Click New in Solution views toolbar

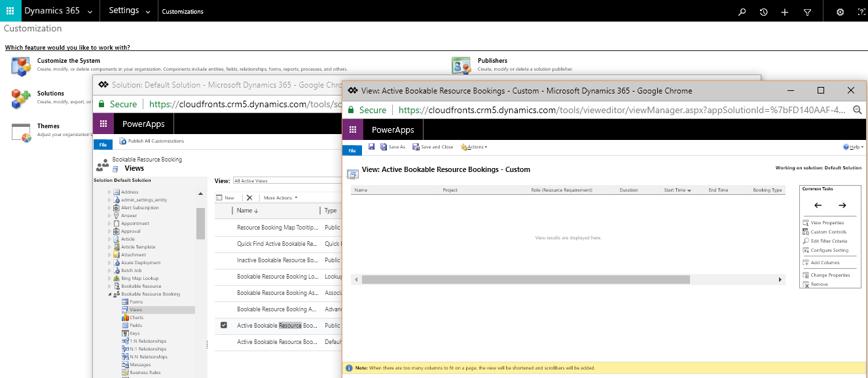pyautogui.click(x=225, y=198)
